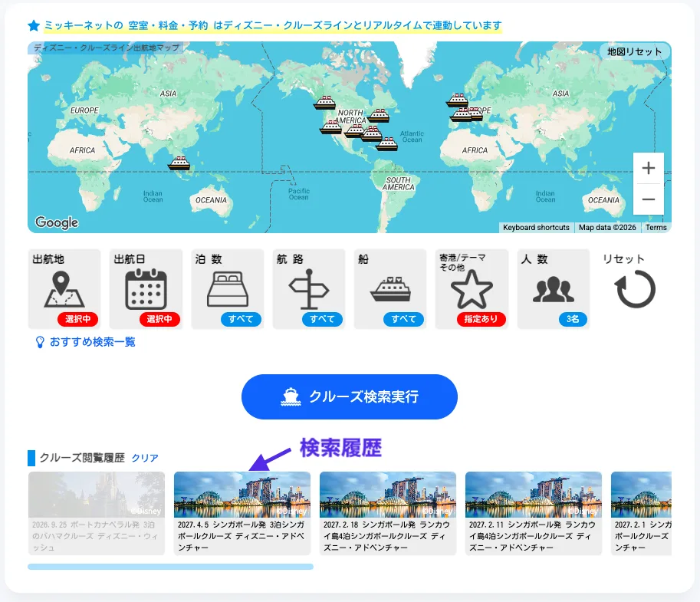Click Map data ©2026 text
This screenshot has width=700, height=602.
pyautogui.click(x=607, y=227)
